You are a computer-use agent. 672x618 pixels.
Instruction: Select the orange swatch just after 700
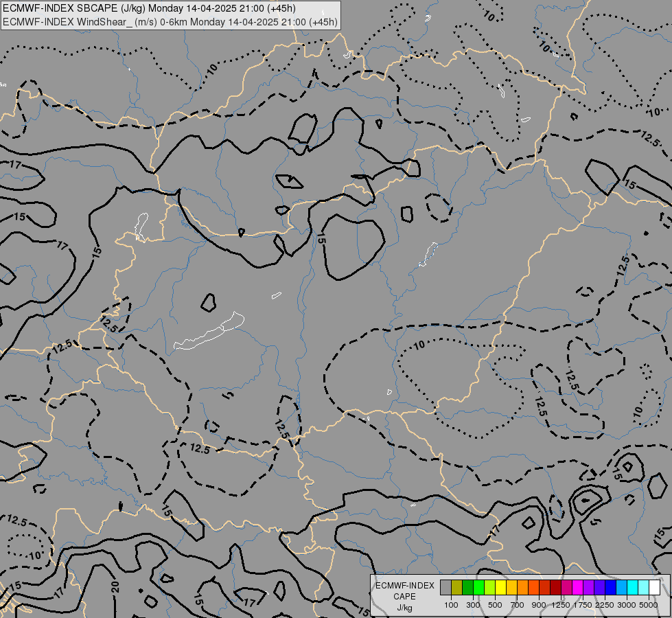pyautogui.click(x=523, y=588)
